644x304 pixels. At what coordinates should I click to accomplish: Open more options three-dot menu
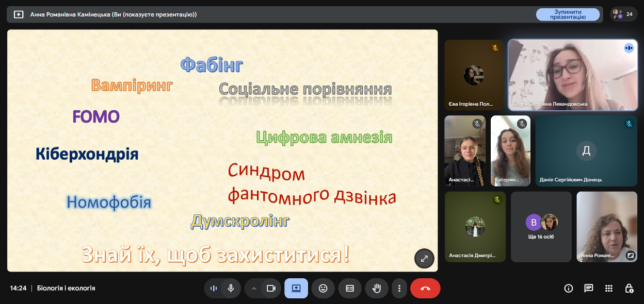399,289
